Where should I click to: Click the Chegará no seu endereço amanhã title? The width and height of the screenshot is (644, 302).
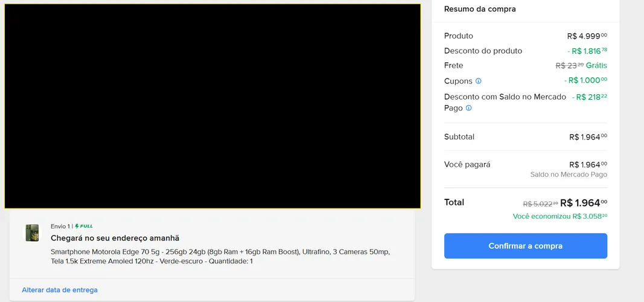115,239
